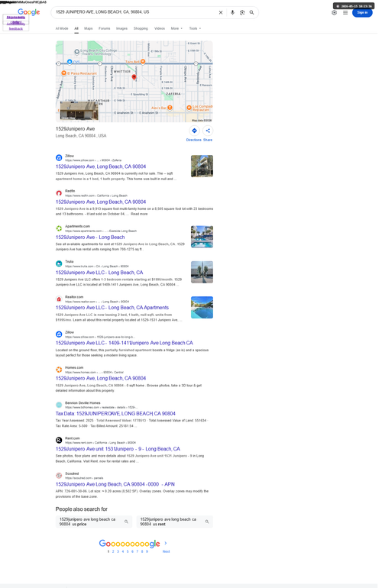Viewport: 382px width, 588px height.
Task: Click the red map location pin
Action: [x=134, y=77]
